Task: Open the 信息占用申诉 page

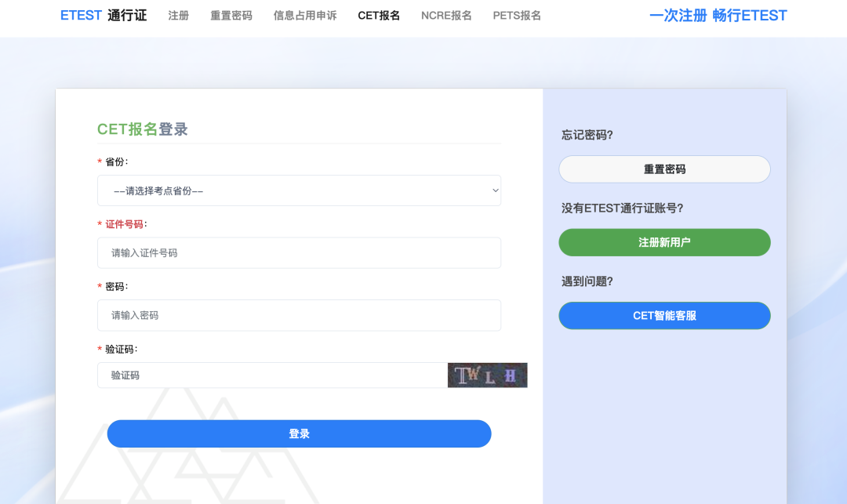Action: coord(304,15)
